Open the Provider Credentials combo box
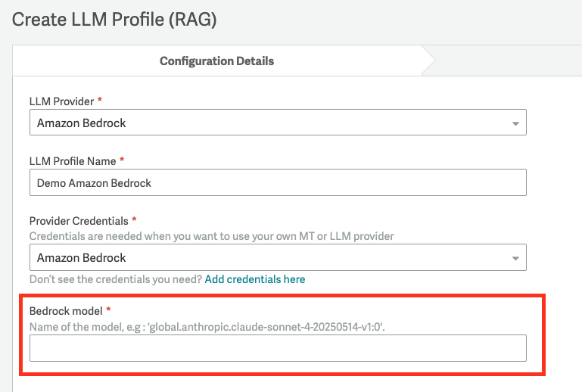Viewport: 582px width, 392px height. 265,258
